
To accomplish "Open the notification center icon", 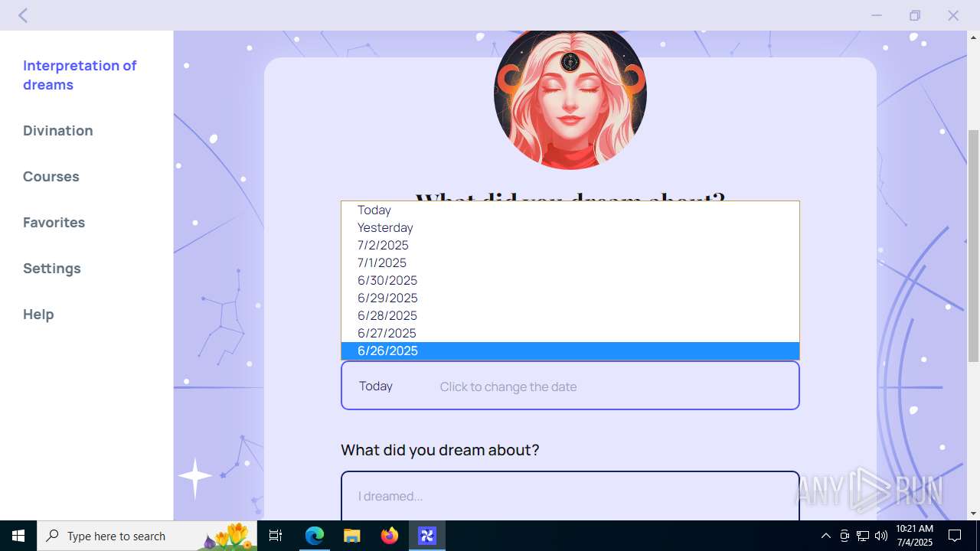I will (x=955, y=536).
